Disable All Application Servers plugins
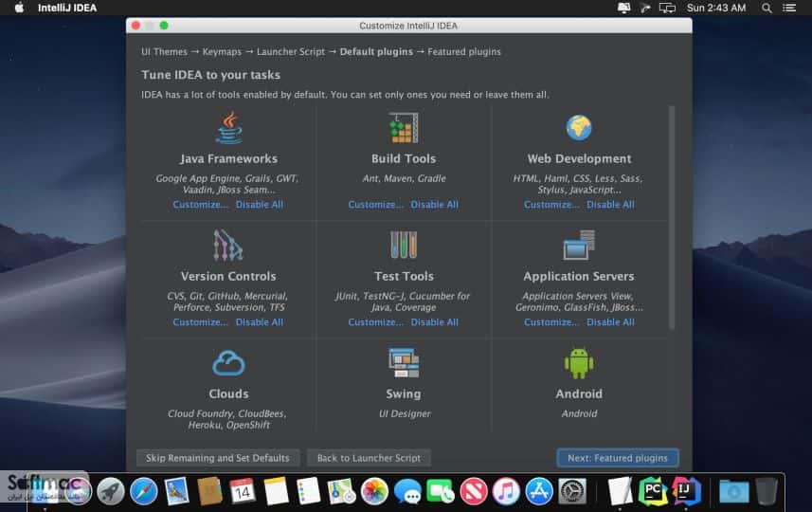812x512 pixels. [610, 321]
